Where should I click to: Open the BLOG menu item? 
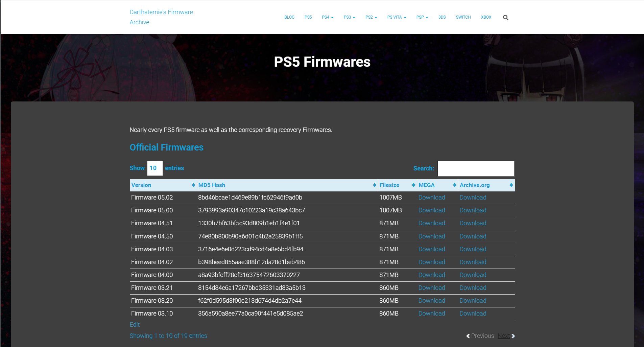click(x=289, y=17)
